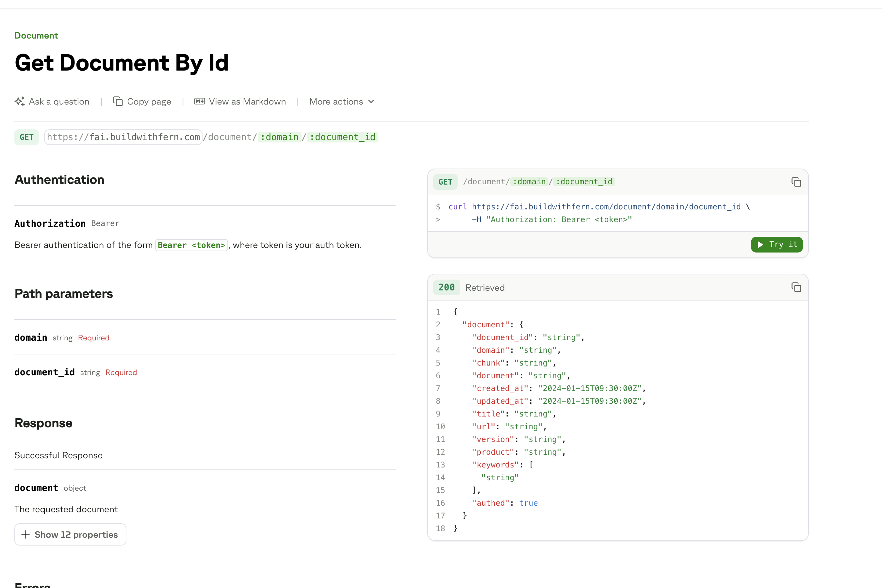Select the GET badge in the request panel

tap(445, 182)
